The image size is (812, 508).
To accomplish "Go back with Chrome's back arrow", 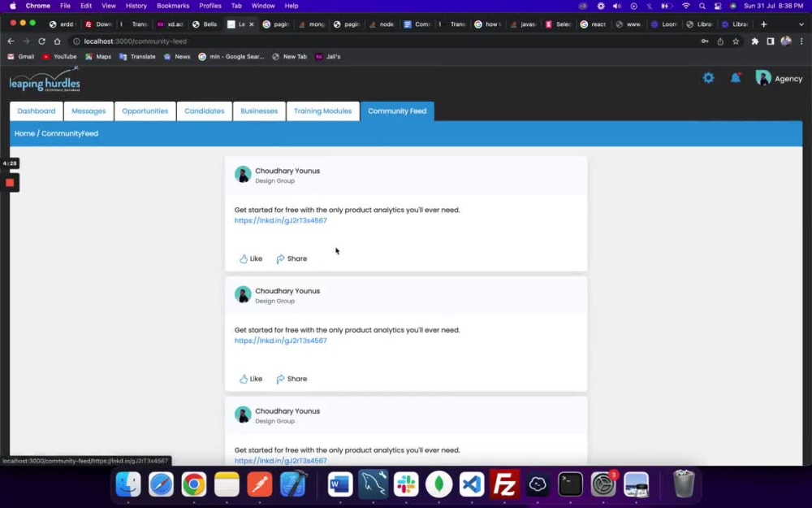I will pos(11,41).
